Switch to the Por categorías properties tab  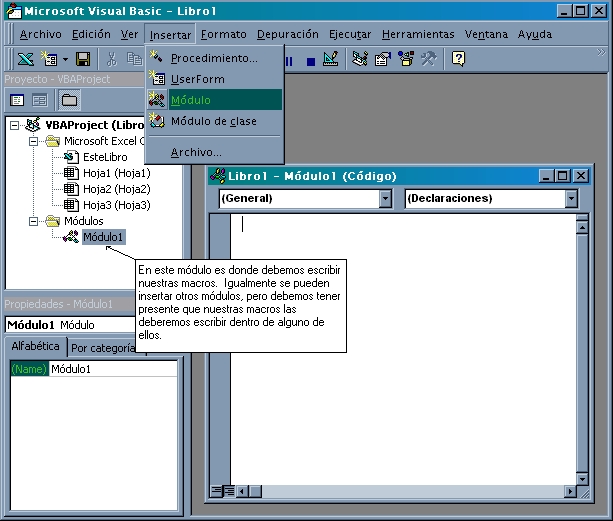click(x=103, y=348)
